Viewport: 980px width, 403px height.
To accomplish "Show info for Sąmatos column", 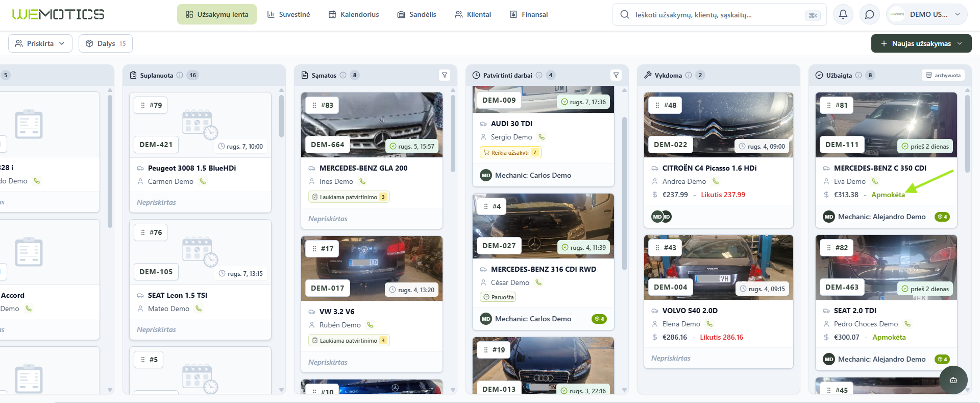I will tap(343, 75).
